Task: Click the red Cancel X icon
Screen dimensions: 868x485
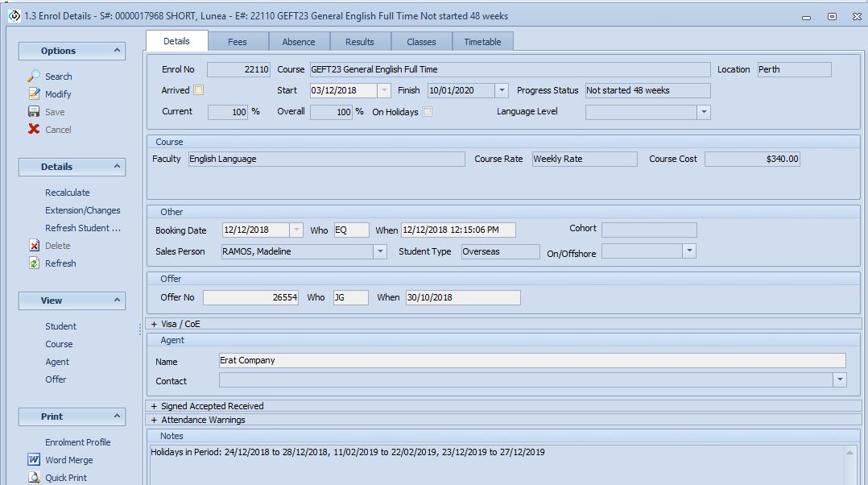Action: (34, 129)
